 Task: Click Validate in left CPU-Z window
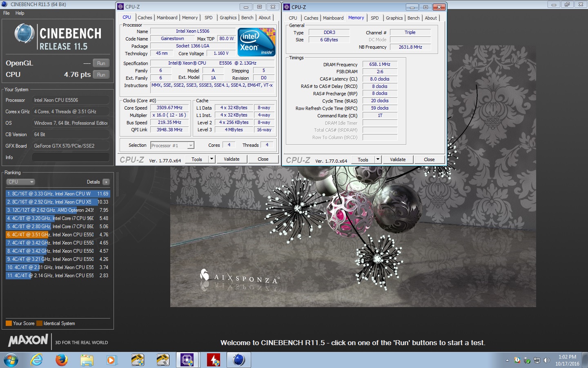click(x=232, y=159)
